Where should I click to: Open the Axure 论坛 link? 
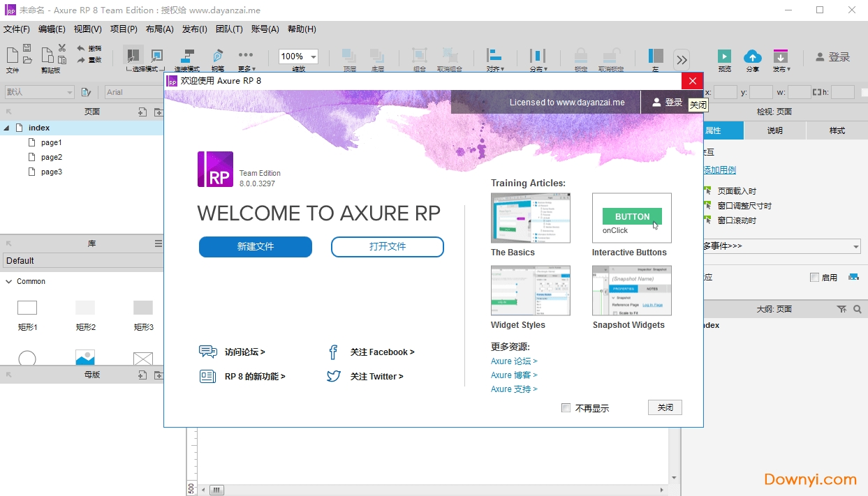click(513, 361)
